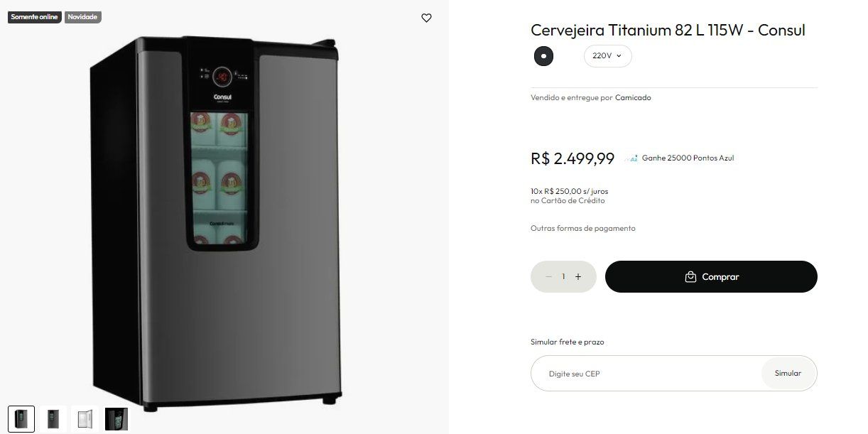
Task: Select the black color swatch
Action: (x=543, y=55)
